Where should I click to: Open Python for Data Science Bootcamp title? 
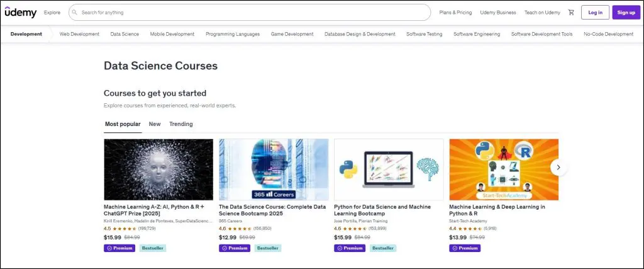coord(382,210)
